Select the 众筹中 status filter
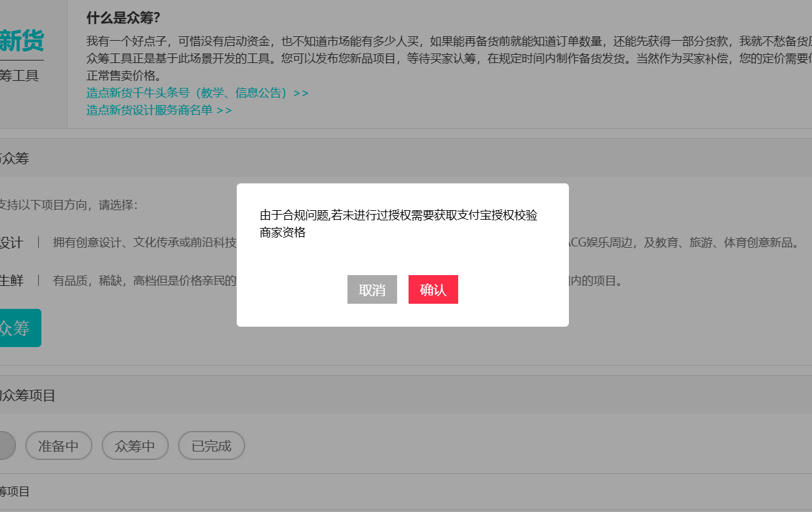812x512 pixels. pyautogui.click(x=135, y=445)
